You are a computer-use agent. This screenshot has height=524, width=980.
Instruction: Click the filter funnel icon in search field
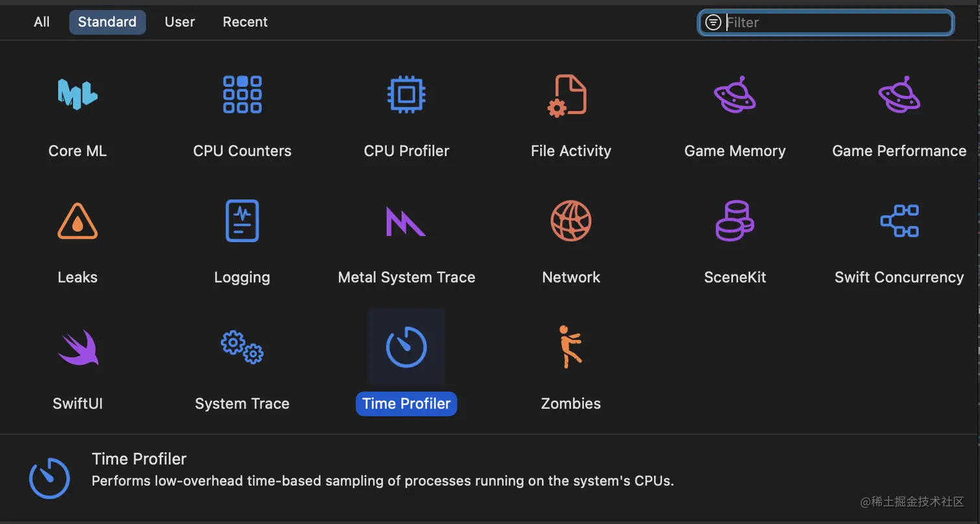[x=713, y=23]
